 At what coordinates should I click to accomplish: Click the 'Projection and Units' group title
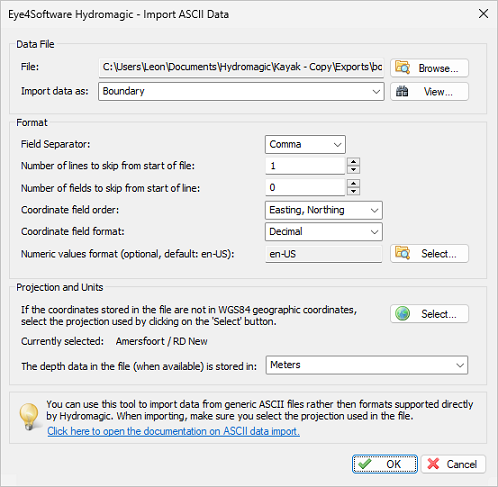click(x=60, y=287)
